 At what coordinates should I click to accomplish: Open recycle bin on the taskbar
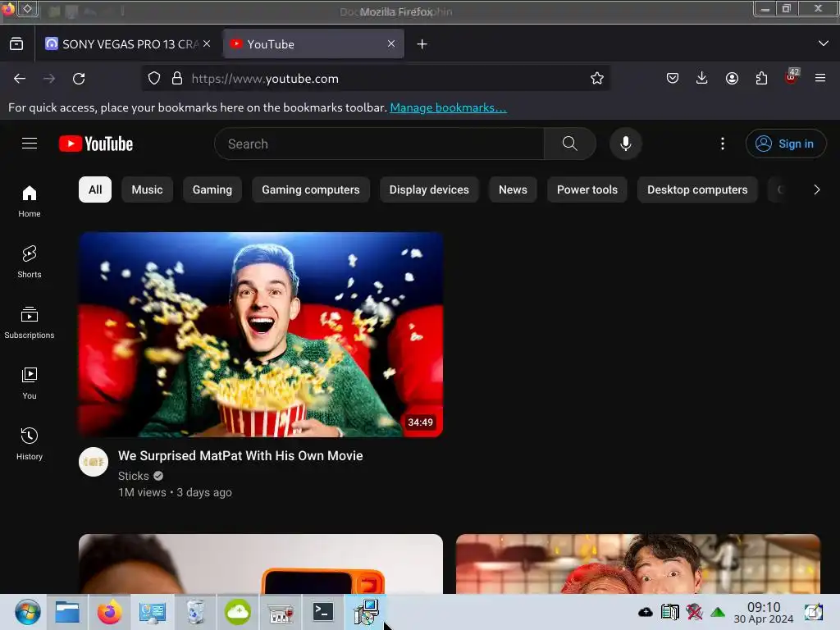click(x=195, y=612)
